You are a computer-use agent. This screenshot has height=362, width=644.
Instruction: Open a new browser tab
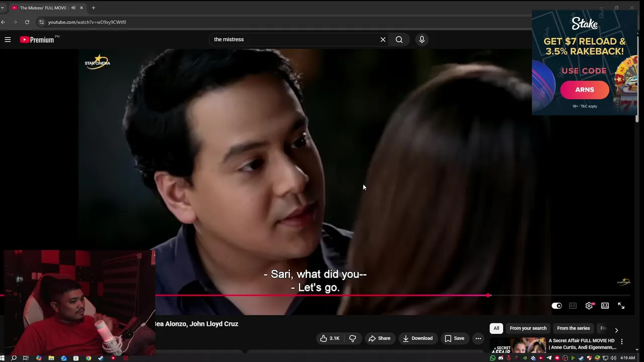point(93,8)
